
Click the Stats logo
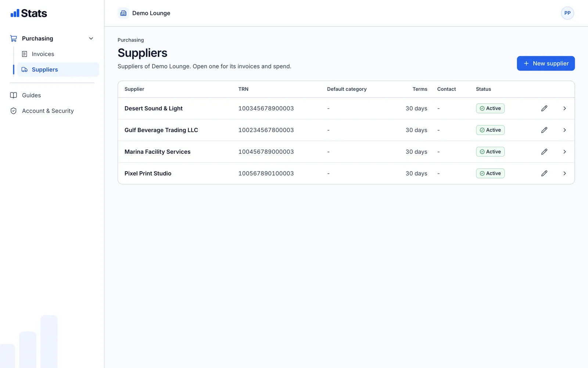(x=29, y=13)
